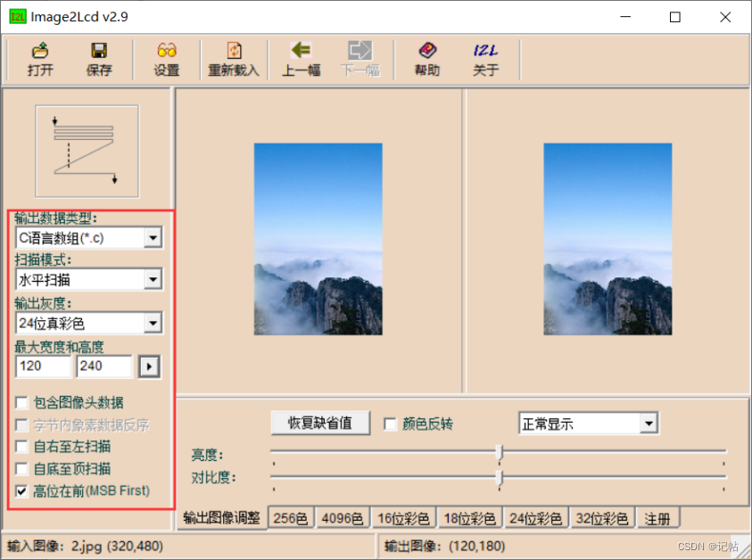Uncheck 高位在前(MSB First) option

pyautogui.click(x=21, y=490)
